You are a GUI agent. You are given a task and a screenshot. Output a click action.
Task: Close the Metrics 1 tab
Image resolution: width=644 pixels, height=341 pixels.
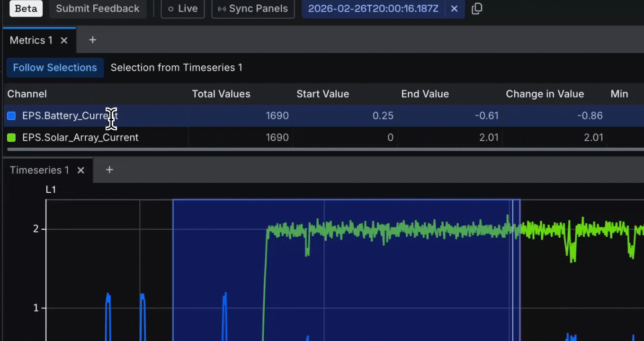tap(64, 40)
